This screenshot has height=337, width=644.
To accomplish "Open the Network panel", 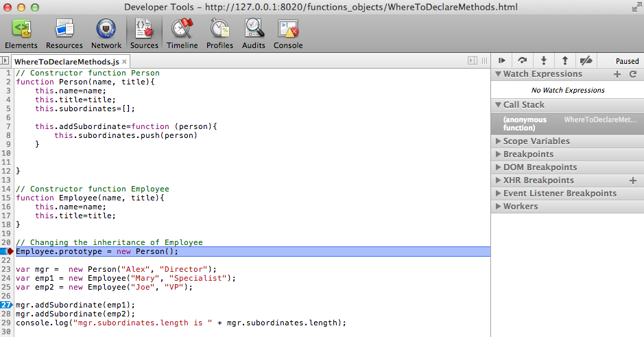I will (x=106, y=34).
